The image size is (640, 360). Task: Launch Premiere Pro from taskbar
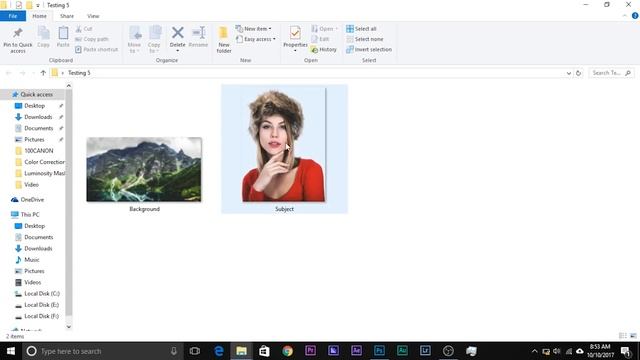310,351
